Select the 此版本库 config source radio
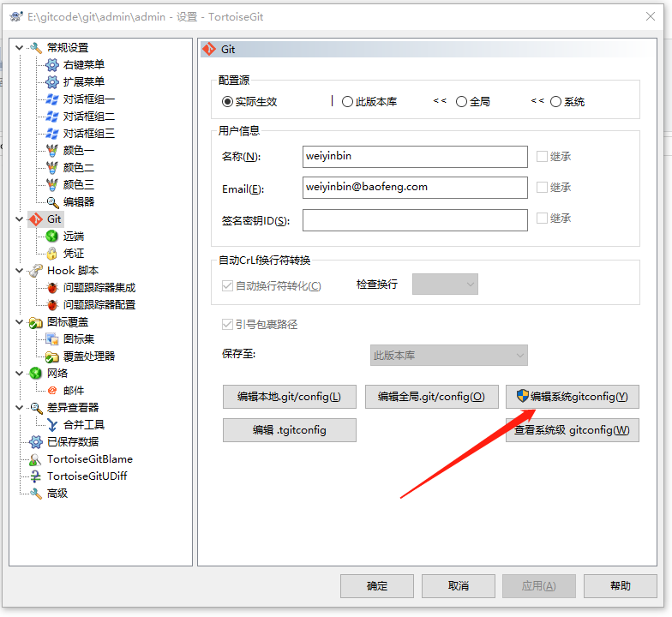 pos(347,101)
